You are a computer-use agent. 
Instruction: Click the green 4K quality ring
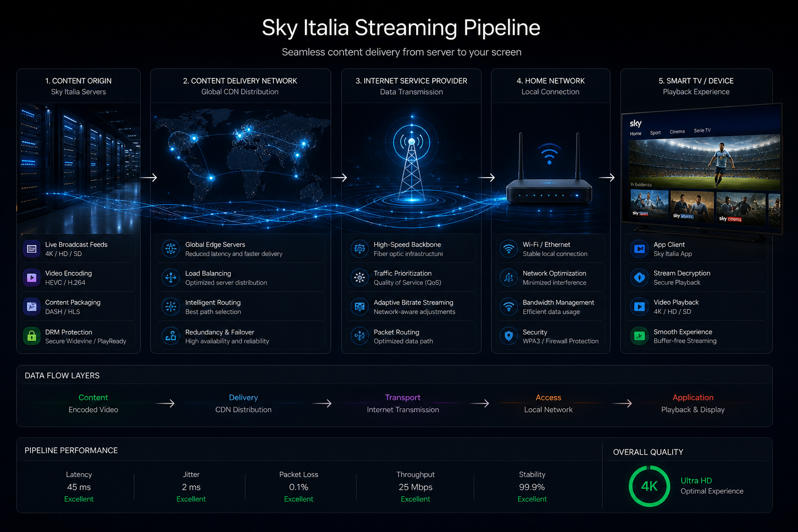(x=649, y=486)
